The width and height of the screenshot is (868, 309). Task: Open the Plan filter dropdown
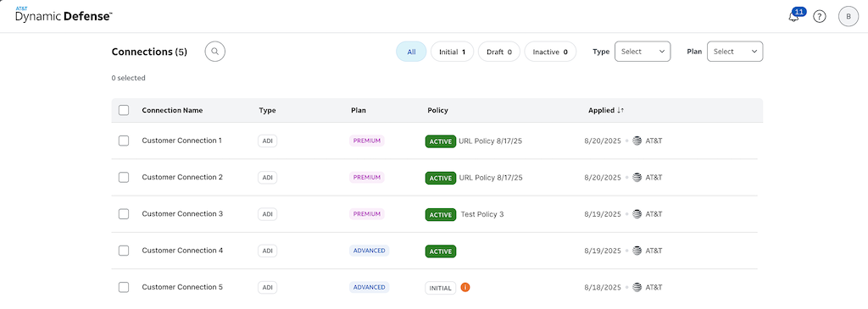tap(735, 52)
